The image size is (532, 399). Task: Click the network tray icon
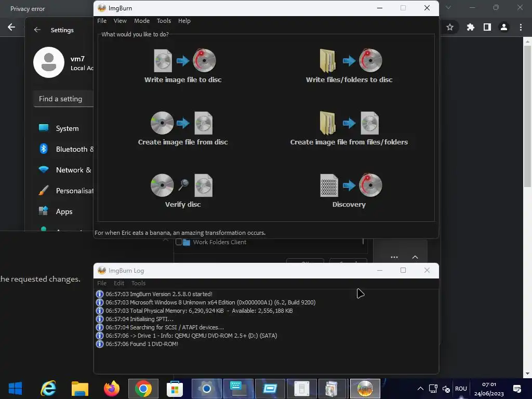click(x=433, y=389)
